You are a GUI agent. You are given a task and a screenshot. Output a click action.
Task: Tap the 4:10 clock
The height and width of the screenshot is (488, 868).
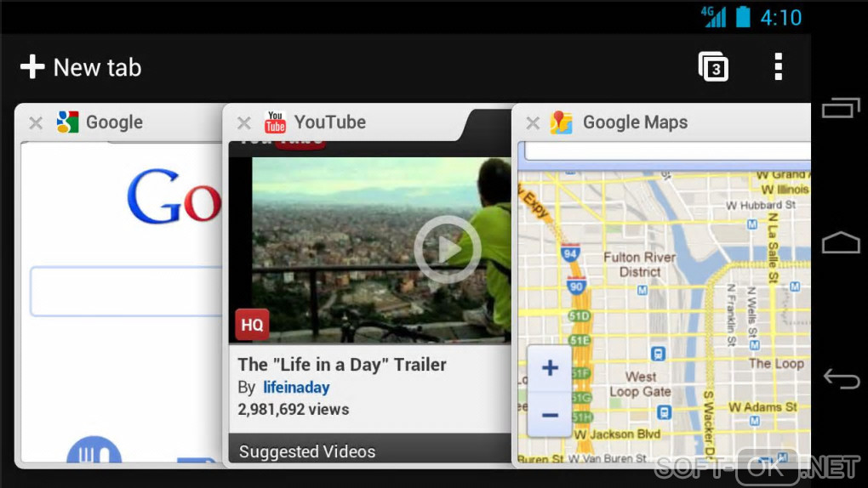[780, 18]
